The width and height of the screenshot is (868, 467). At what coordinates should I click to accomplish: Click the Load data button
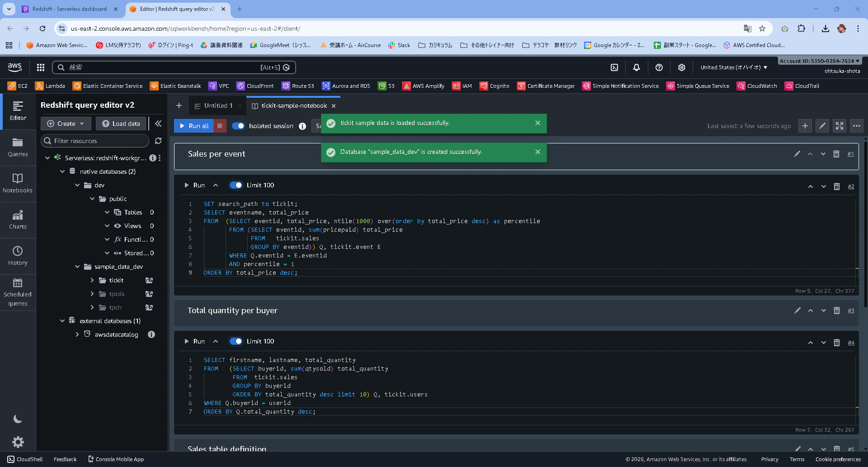[x=121, y=124]
